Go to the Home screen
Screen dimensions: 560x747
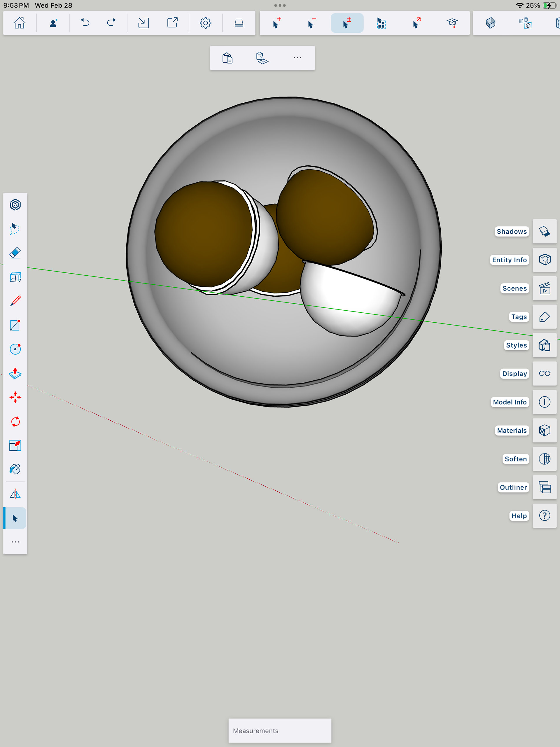pyautogui.click(x=19, y=23)
